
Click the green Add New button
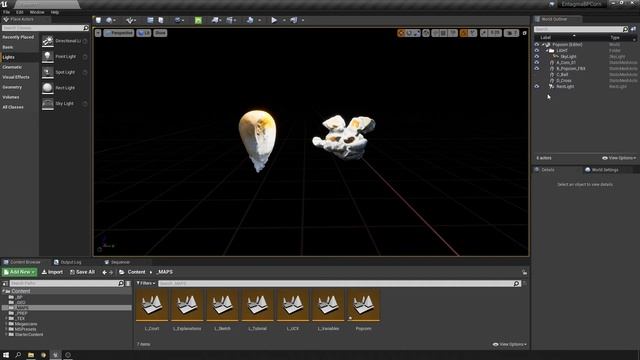[19, 272]
